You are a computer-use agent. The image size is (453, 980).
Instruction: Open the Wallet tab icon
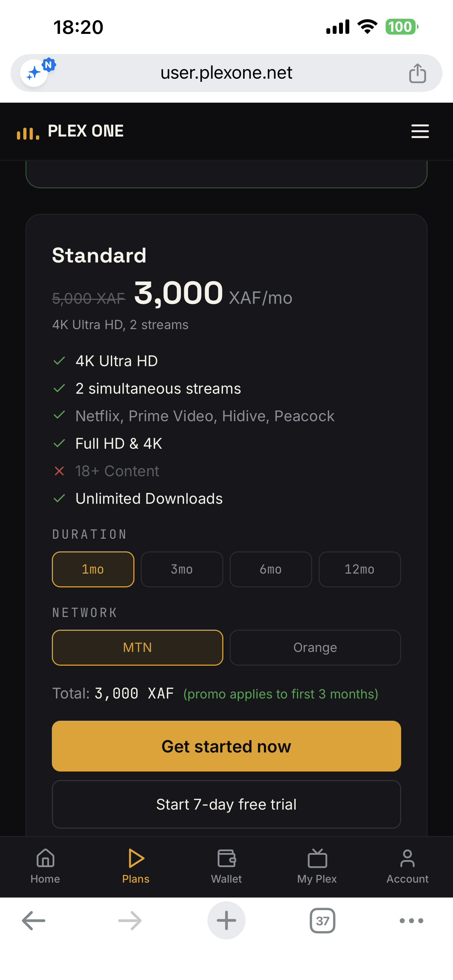click(226, 858)
